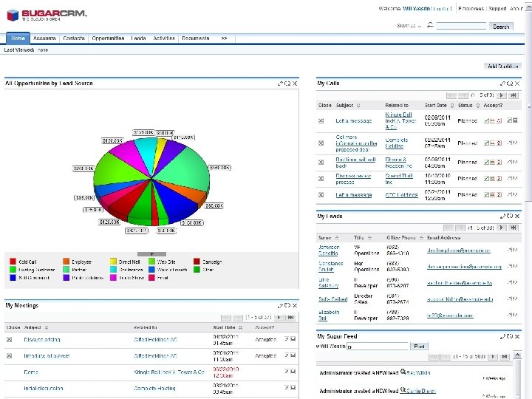This screenshot has height=399, width=532.
Task: Edit the My Meetings dashlet with pencil icon
Action: pos(280,305)
